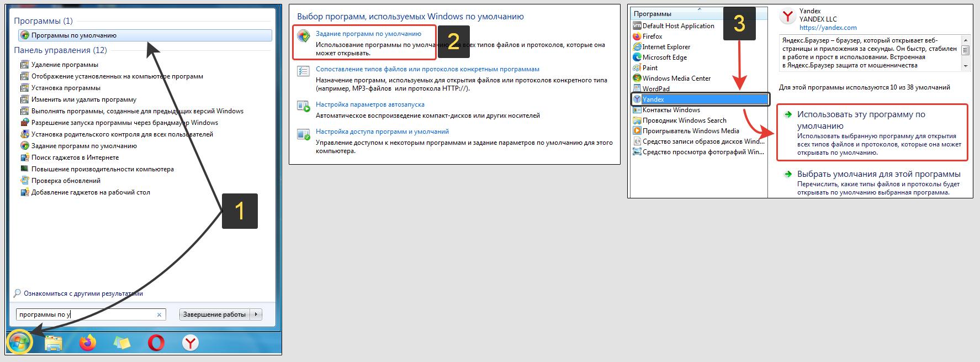Click the 'Добавление гаджетов на рабочий стол' icon
The image size is (980, 362).
(24, 192)
